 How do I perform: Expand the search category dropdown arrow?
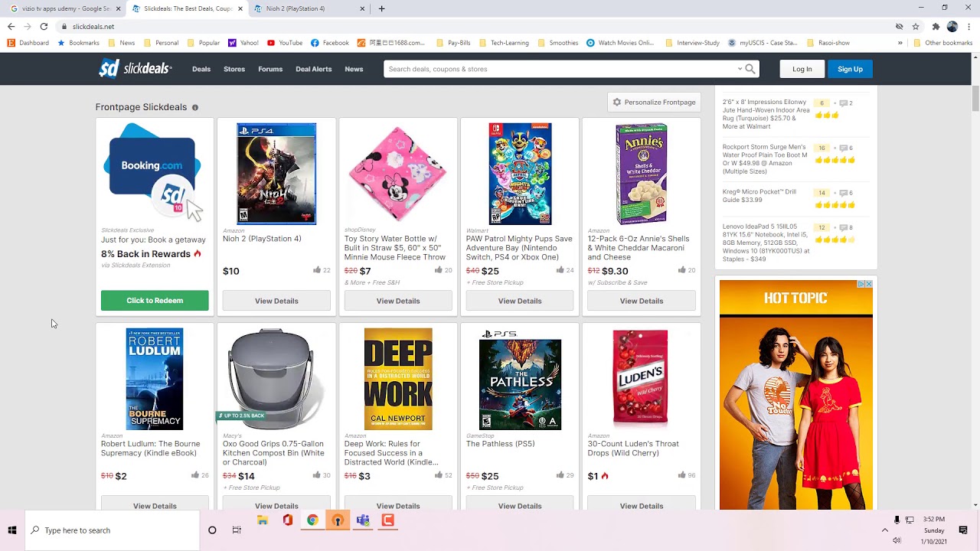pyautogui.click(x=740, y=69)
